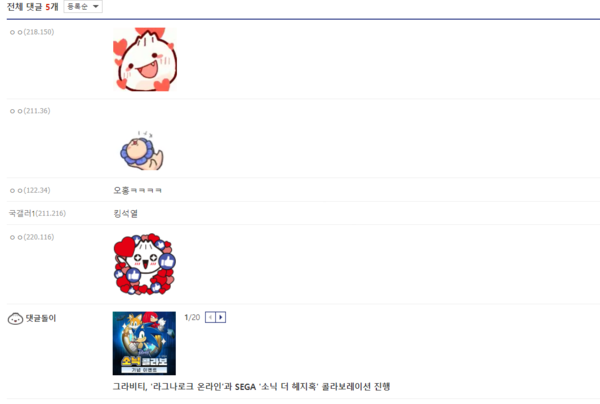The width and height of the screenshot is (600, 404).
Task: Go to next ad with right arrow
Action: [221, 317]
